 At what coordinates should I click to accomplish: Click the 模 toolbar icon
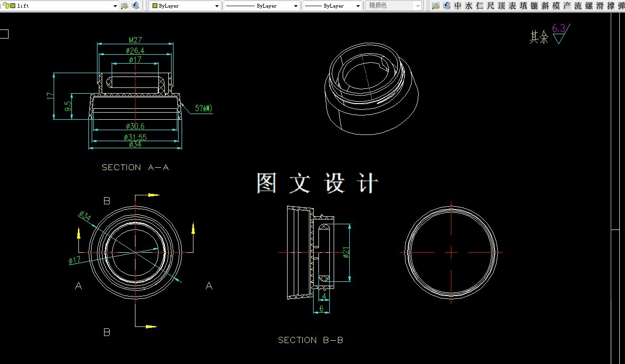tap(556, 6)
